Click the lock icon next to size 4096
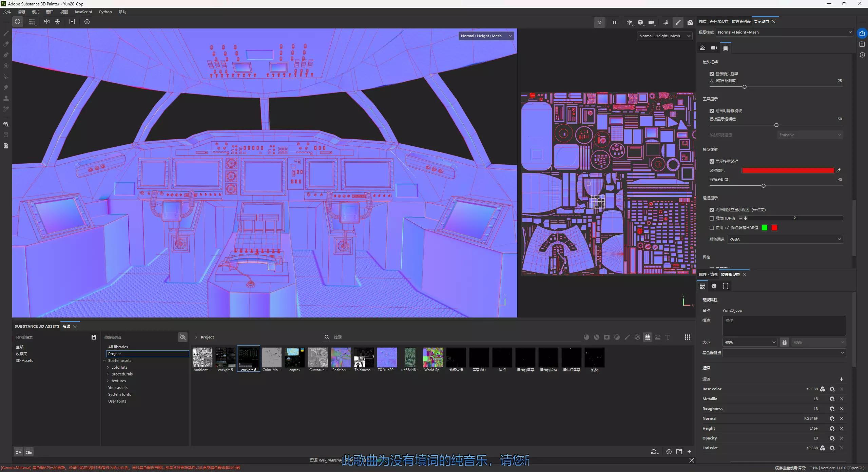 784,342
